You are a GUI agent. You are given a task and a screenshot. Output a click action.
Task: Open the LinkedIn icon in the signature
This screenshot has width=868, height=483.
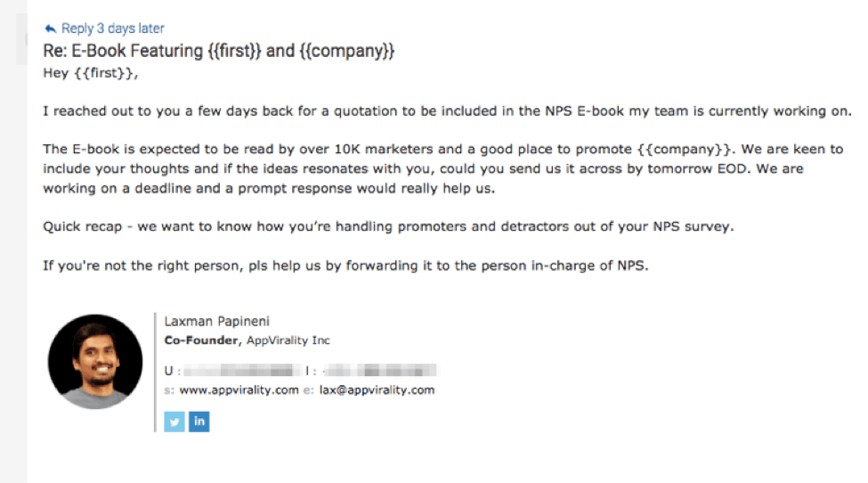199,421
